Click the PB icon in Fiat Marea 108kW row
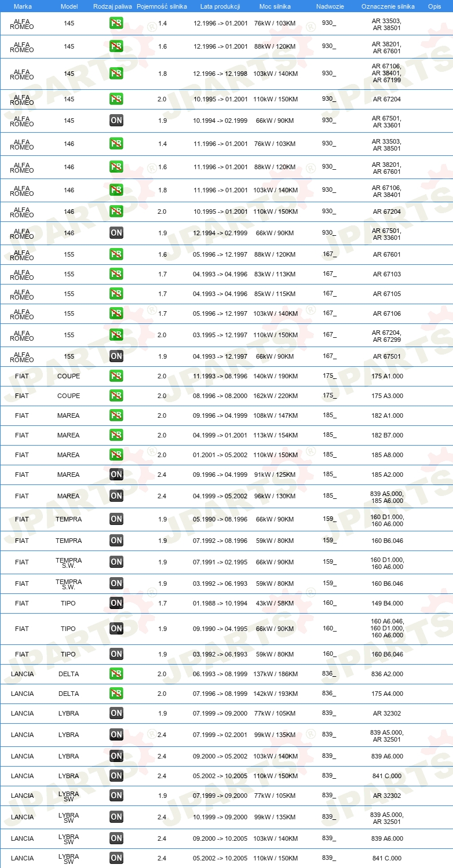453x868 pixels. [x=116, y=415]
